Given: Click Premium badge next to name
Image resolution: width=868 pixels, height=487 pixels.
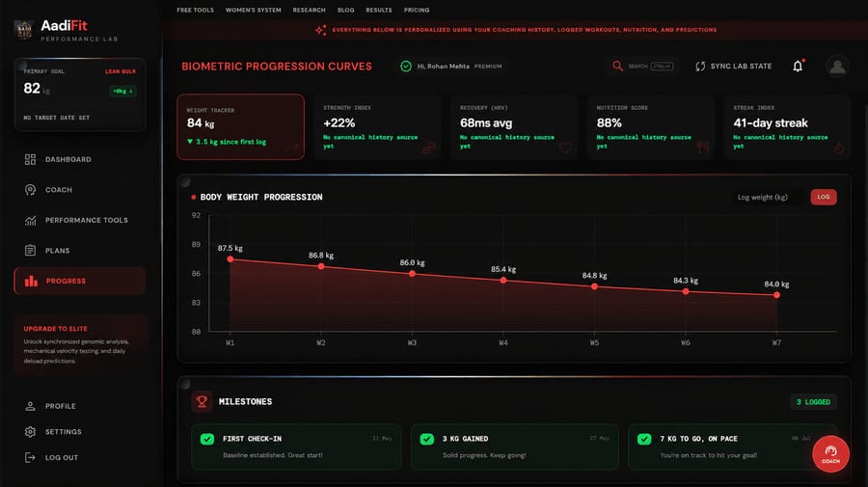Looking at the screenshot, I should click(x=488, y=67).
